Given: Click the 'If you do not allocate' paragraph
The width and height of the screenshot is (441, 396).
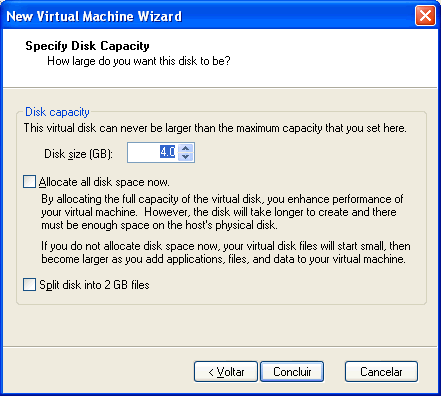Looking at the screenshot, I should 226,252.
